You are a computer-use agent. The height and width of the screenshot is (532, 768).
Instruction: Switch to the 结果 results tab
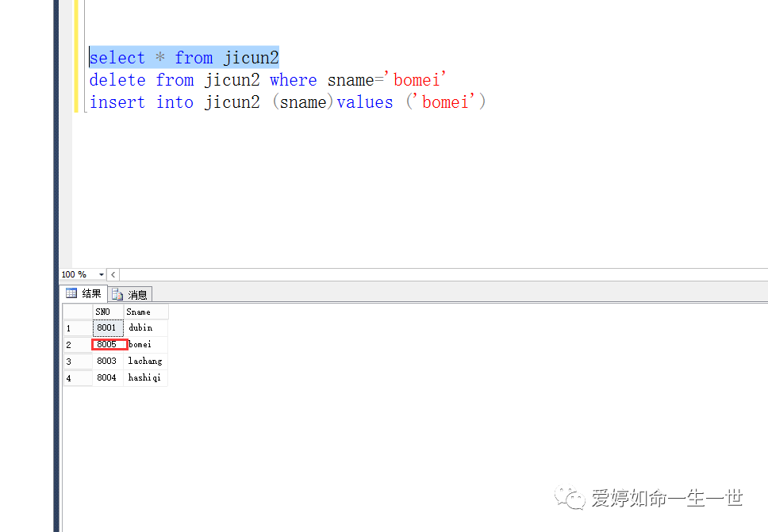[x=84, y=293]
